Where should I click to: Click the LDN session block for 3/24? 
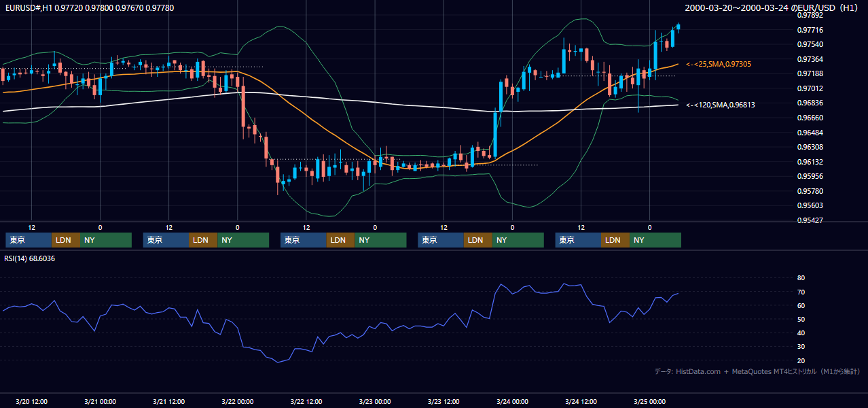coord(616,240)
